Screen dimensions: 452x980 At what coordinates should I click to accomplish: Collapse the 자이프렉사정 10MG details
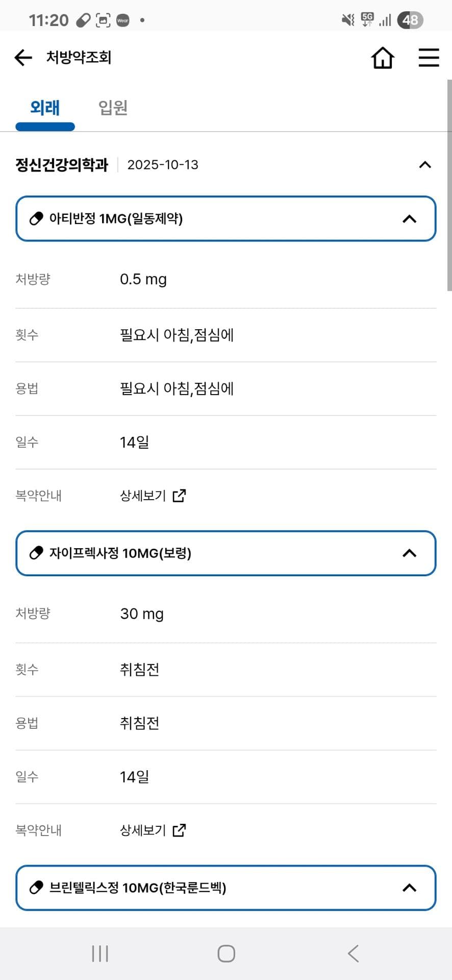coord(409,553)
